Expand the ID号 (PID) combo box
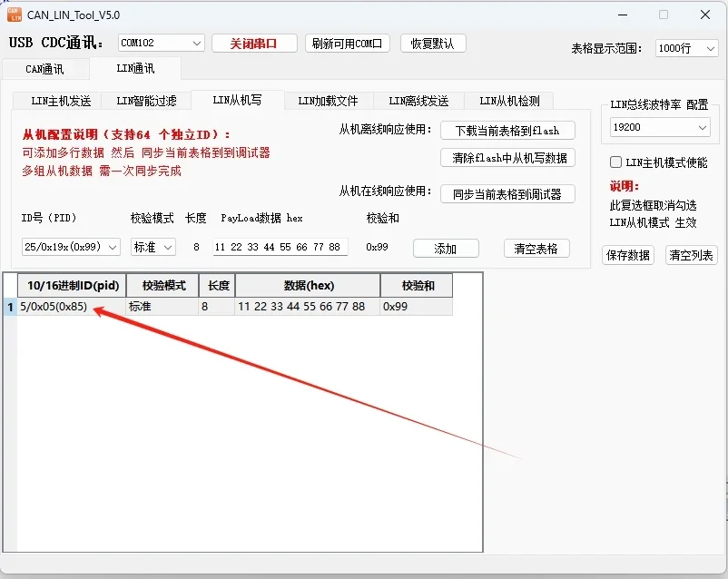The image size is (728, 579). click(71, 247)
